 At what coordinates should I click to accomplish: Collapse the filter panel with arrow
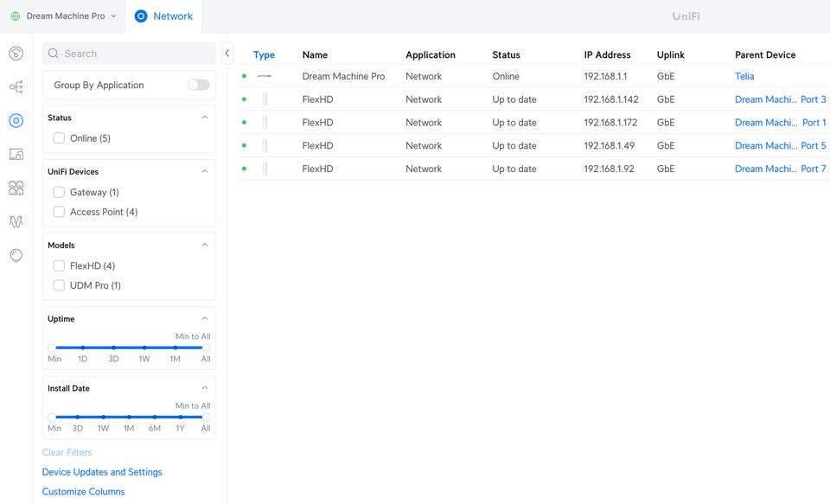[227, 54]
